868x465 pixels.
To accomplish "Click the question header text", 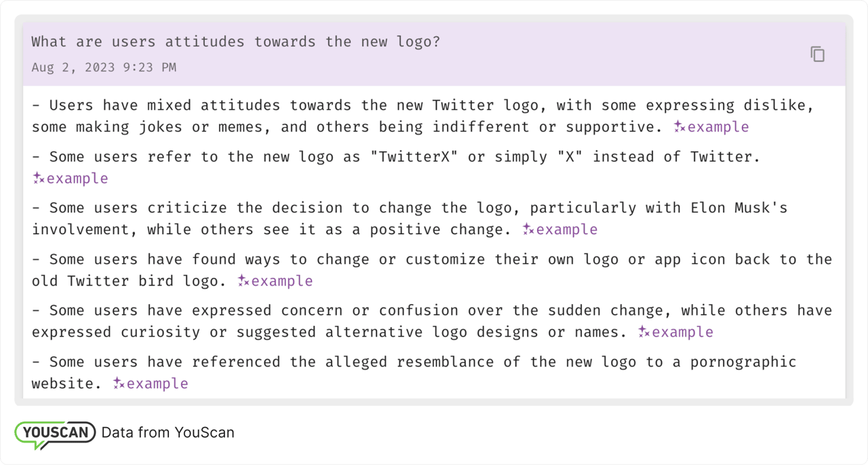I will click(x=236, y=41).
